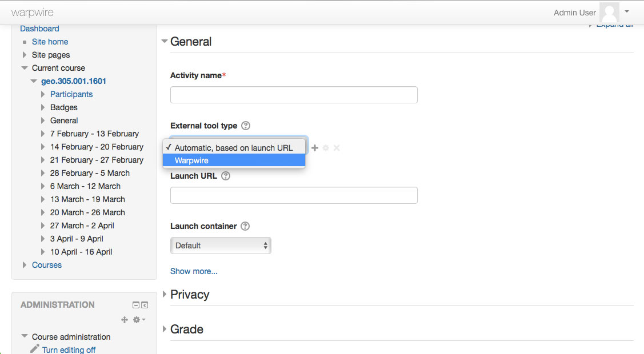Select 14 February - 20 February
Screen dimensions: 644x354
[x=97, y=146]
